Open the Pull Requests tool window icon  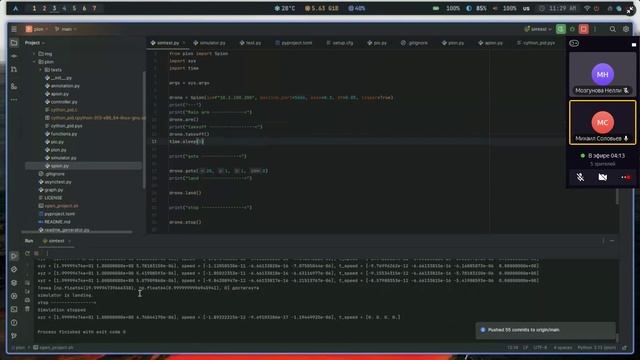point(14,69)
